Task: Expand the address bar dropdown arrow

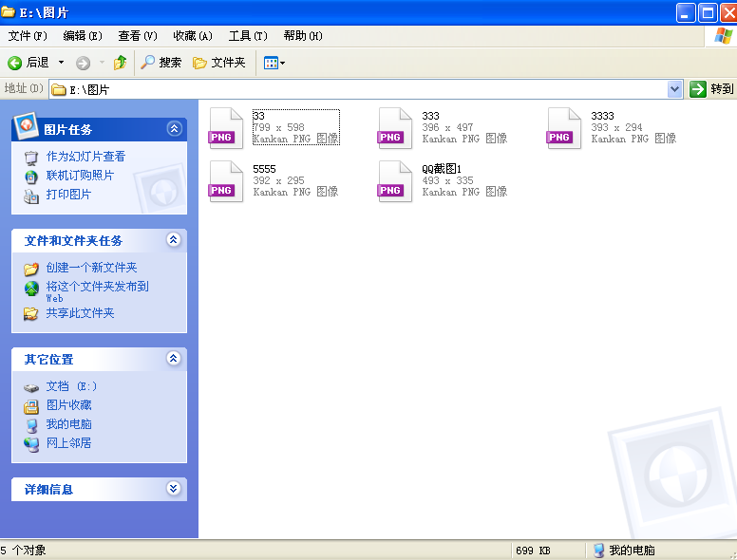Action: [675, 89]
